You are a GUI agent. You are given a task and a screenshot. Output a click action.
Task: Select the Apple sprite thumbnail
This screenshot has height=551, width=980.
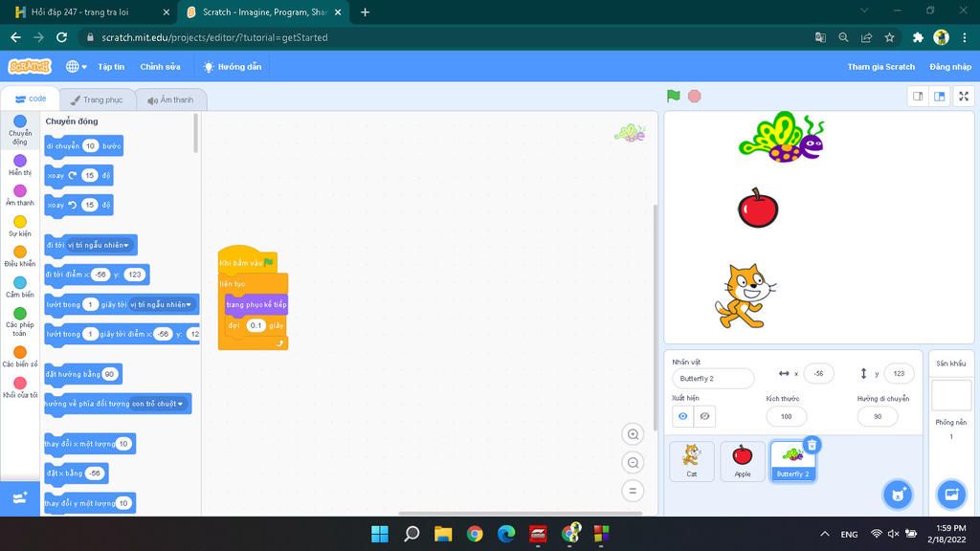(x=743, y=461)
